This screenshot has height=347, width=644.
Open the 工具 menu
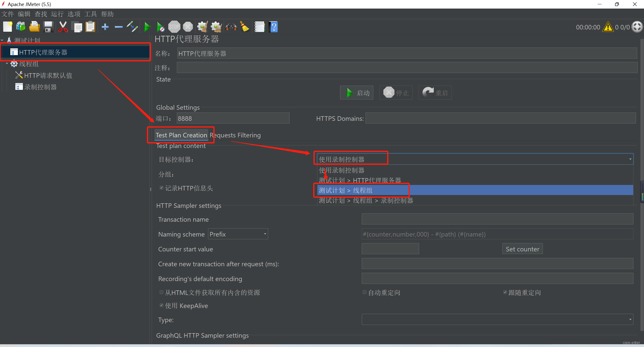(x=91, y=14)
